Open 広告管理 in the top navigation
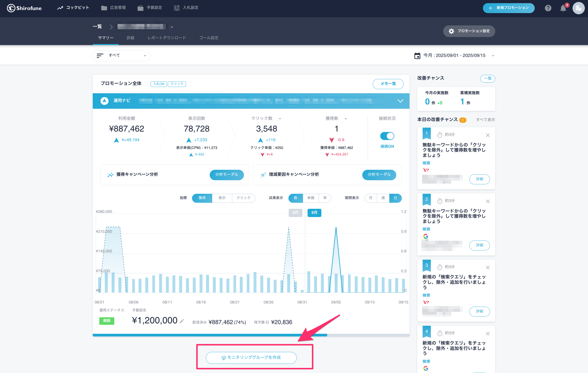This screenshot has width=588, height=373. (113, 8)
